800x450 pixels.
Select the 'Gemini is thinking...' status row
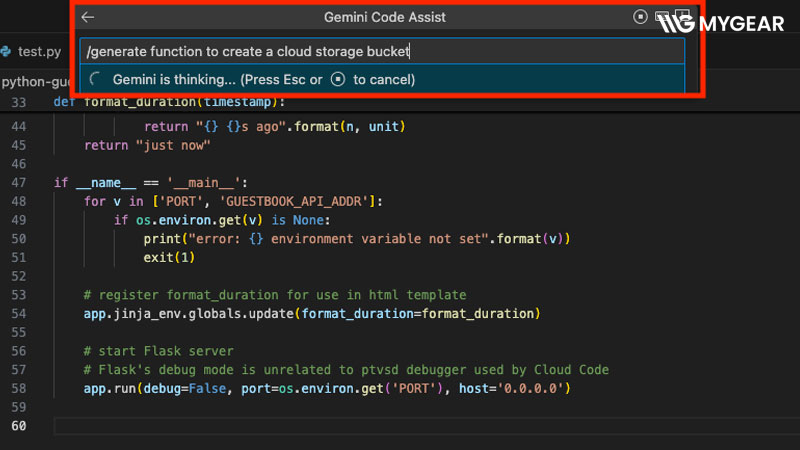[x=382, y=79]
